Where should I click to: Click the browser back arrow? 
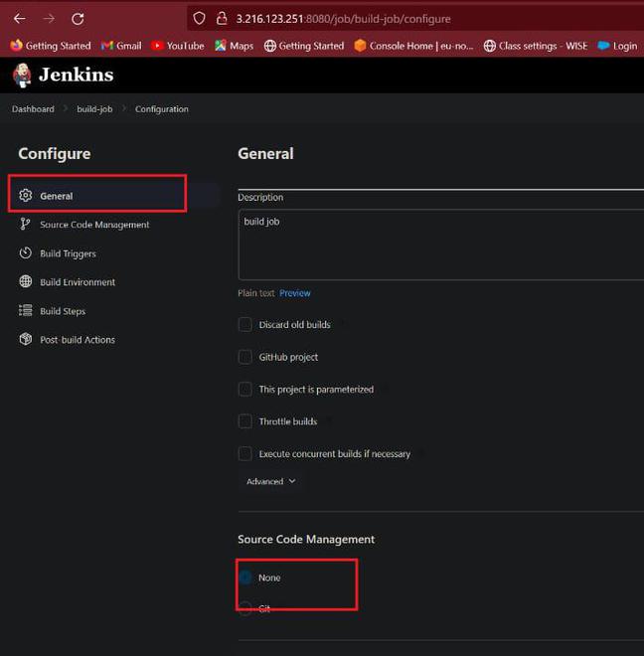point(20,19)
